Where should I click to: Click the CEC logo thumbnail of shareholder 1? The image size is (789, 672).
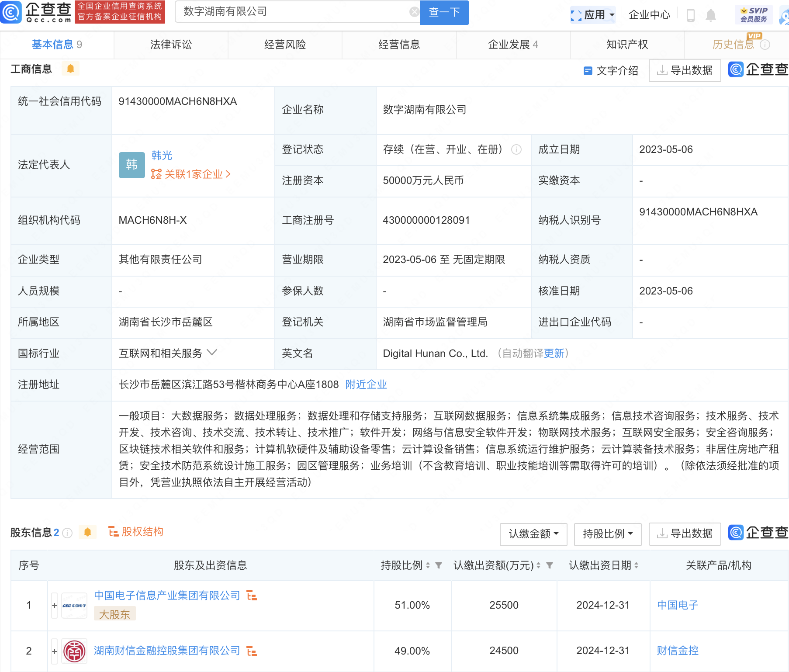74,606
